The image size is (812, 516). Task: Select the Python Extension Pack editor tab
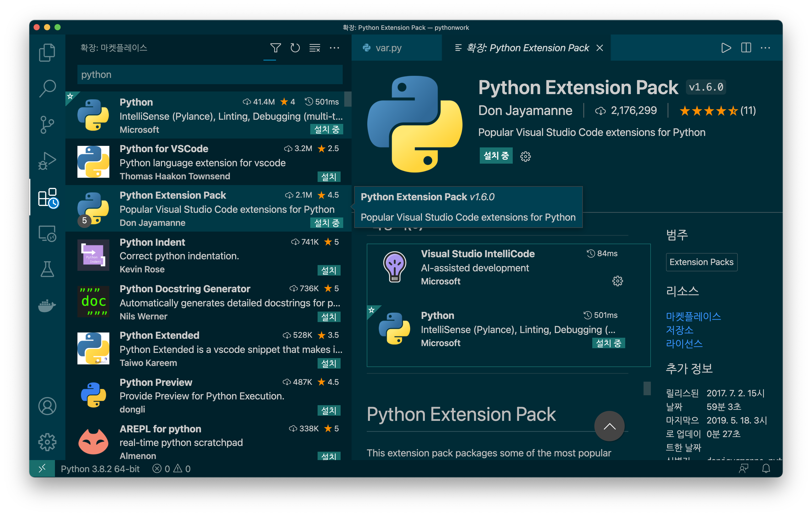click(x=526, y=48)
